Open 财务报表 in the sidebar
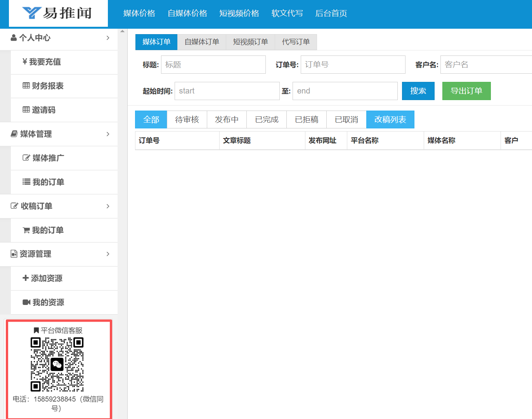This screenshot has height=419, width=532. [x=64, y=86]
